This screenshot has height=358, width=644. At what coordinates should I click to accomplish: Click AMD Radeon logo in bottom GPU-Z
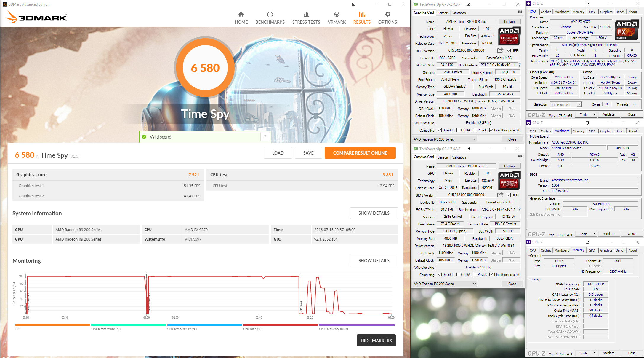509,180
